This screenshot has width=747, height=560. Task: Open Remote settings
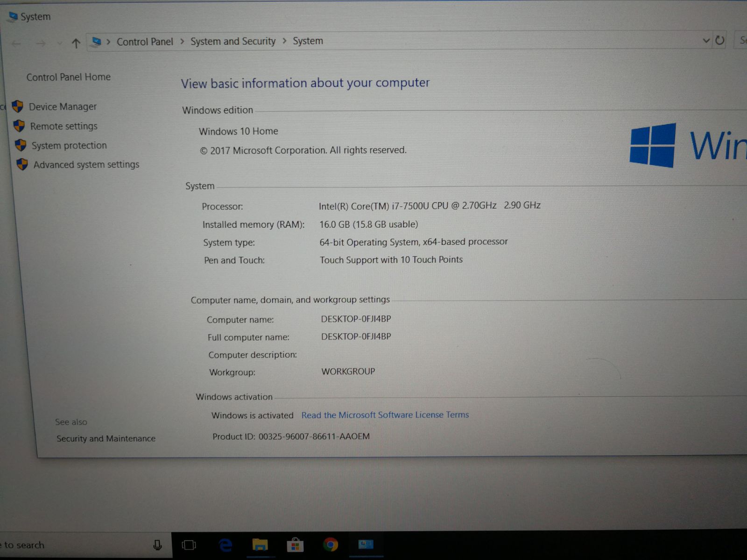(64, 126)
